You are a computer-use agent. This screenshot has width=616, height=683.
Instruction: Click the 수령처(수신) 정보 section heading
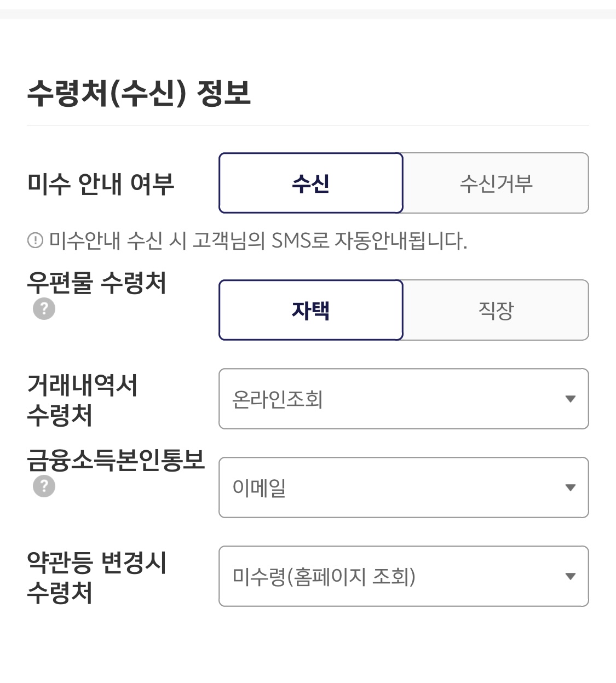[x=139, y=93]
